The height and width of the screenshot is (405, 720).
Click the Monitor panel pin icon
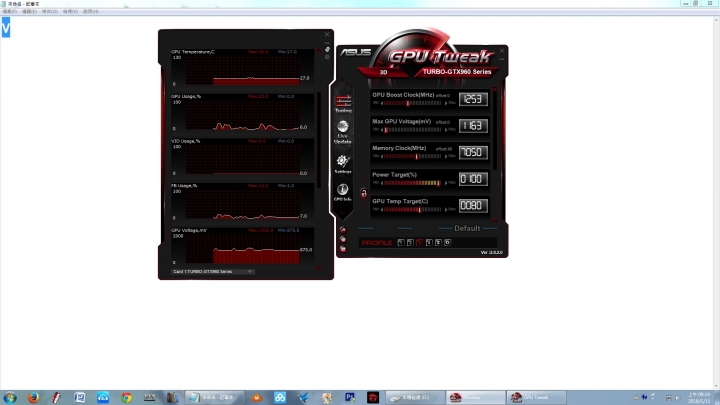(327, 49)
